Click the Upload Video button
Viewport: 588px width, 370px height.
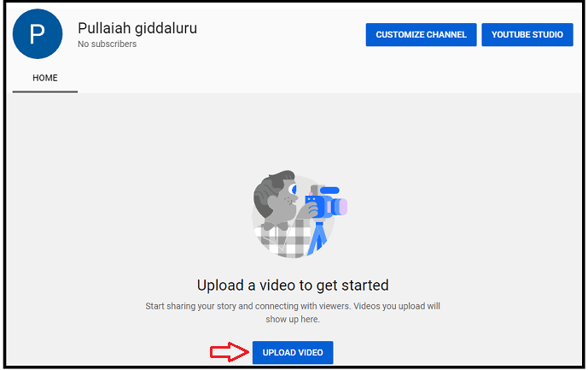(x=293, y=352)
